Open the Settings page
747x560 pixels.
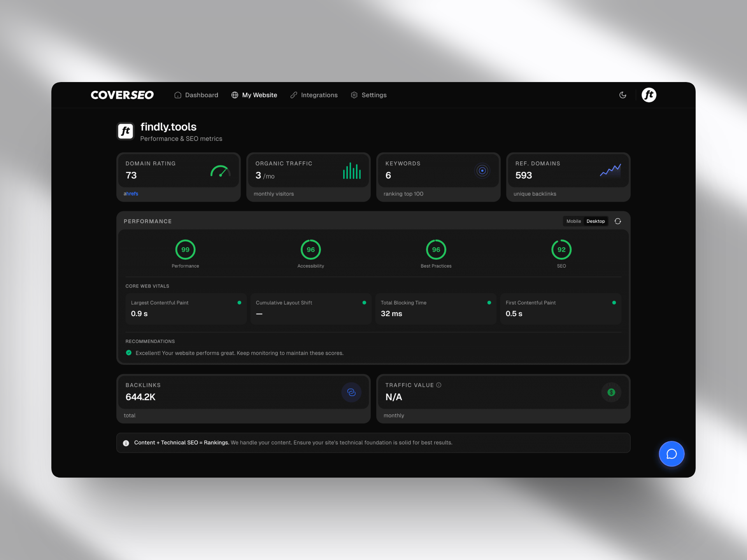[x=374, y=95]
